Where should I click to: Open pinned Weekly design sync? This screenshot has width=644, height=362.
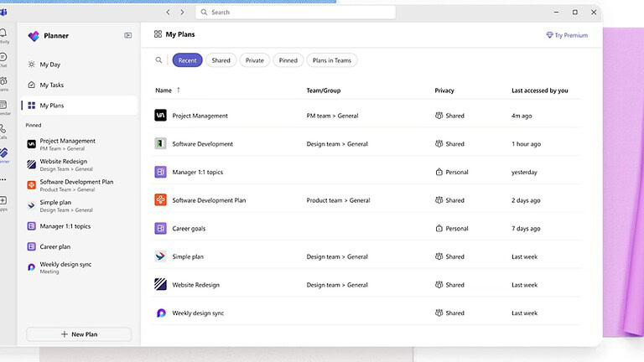coord(80,267)
